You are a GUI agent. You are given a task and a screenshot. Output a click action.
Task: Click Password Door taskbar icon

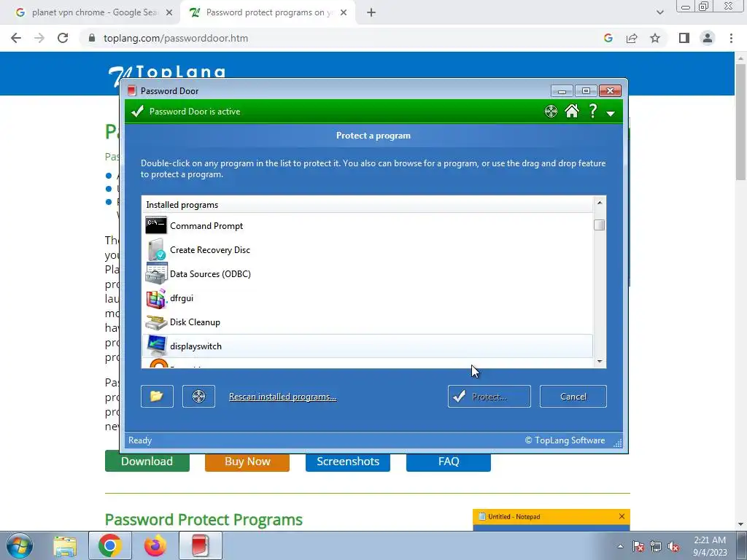coord(201,545)
